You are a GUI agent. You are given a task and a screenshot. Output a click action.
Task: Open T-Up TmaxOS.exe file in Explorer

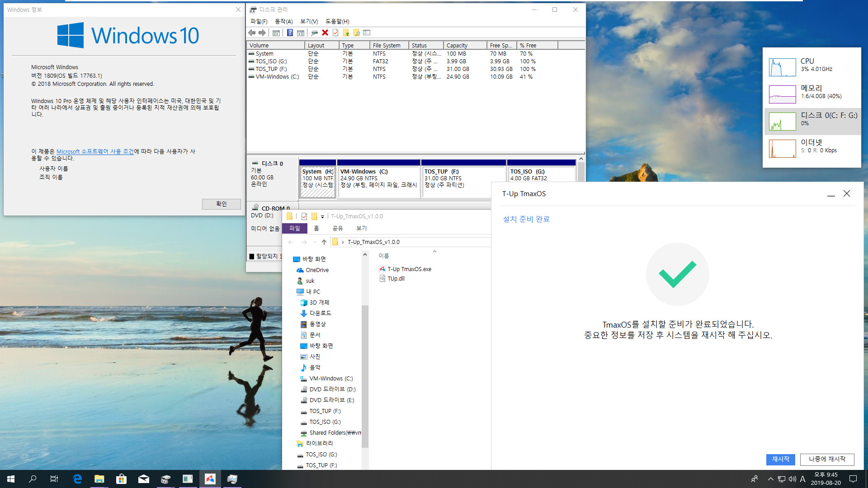pos(409,269)
